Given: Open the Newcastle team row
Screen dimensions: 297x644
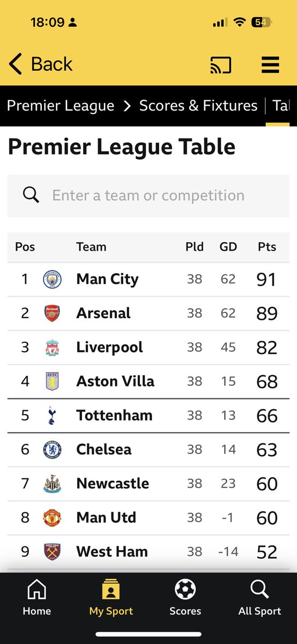Looking at the screenshot, I should pyautogui.click(x=148, y=484).
